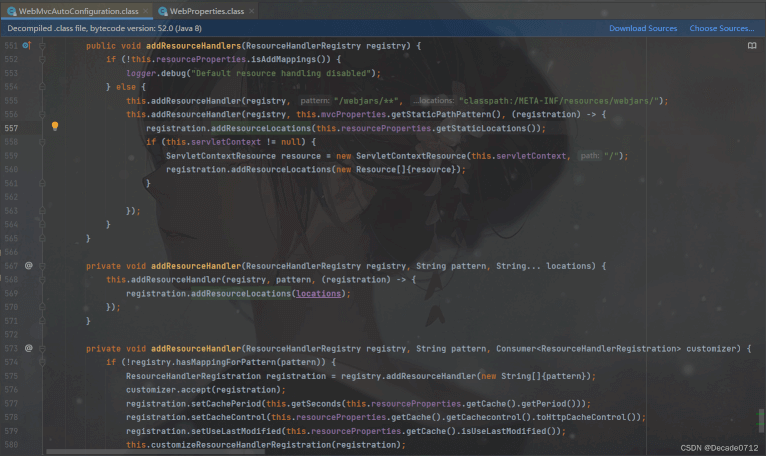Click the WebMvcAutoConfiguration.class tab file icon
The width and height of the screenshot is (766, 456).
[x=11, y=11]
